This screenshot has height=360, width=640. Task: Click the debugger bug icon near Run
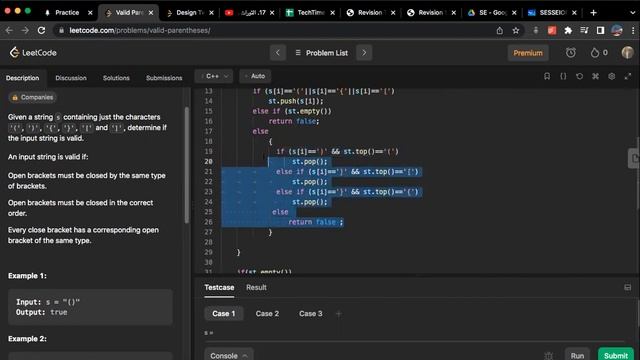pos(549,356)
